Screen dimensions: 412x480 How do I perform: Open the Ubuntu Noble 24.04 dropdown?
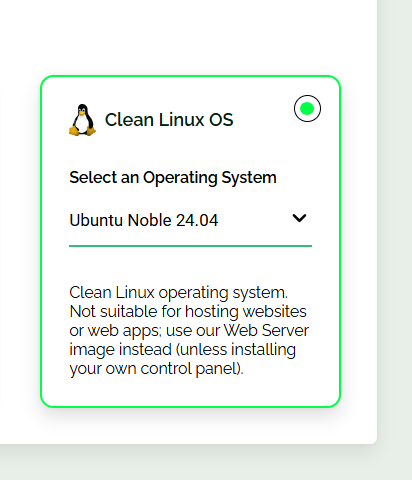pyautogui.click(x=190, y=220)
